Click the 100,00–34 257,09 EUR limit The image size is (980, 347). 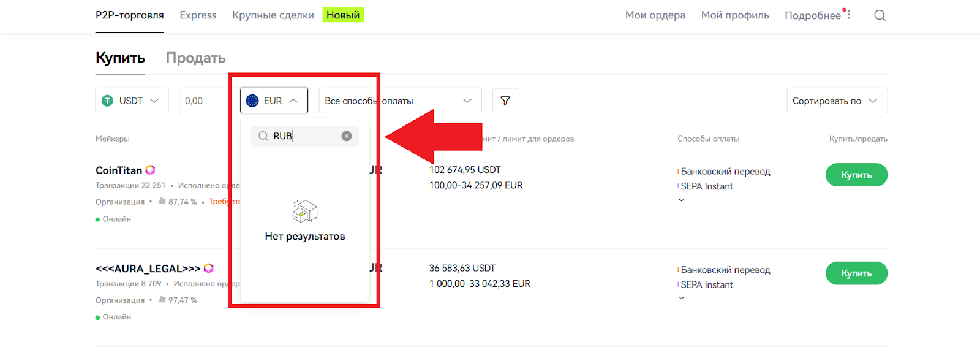point(476,185)
